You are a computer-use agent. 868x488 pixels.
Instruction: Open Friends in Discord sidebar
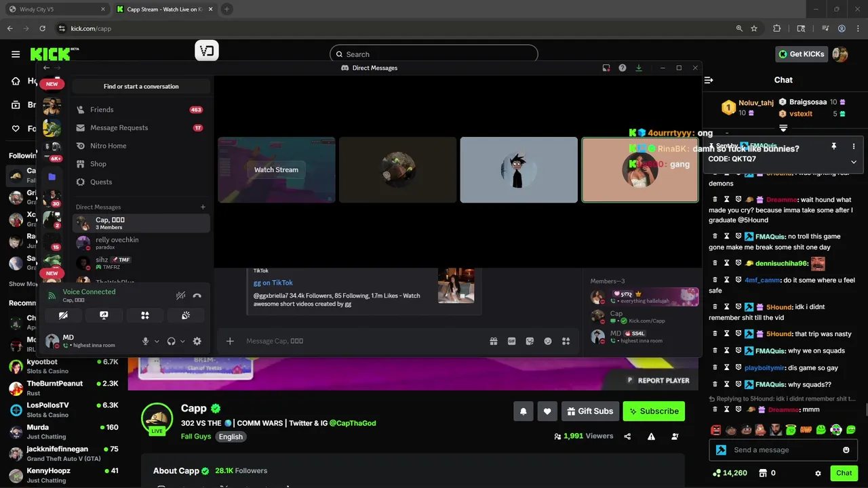(141, 110)
